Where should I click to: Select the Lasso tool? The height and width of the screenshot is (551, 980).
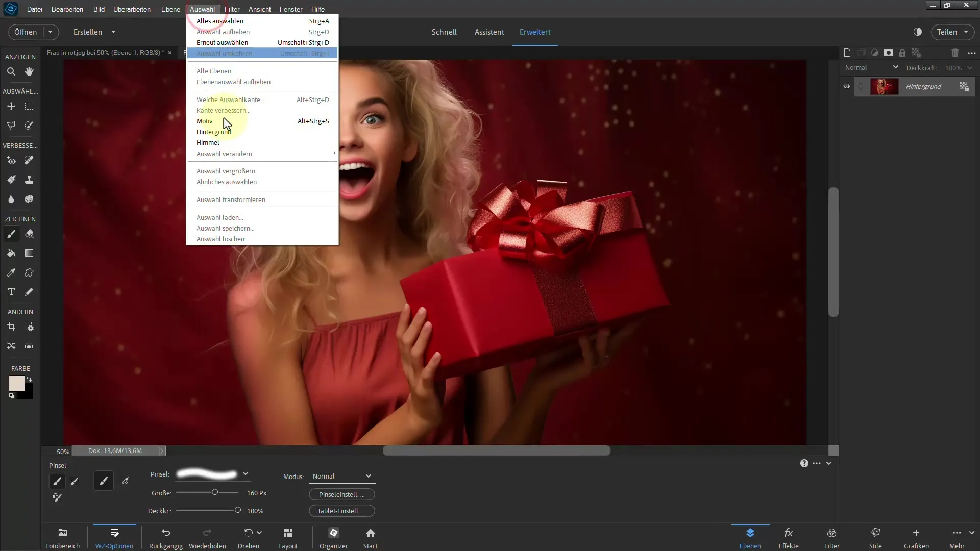11,126
